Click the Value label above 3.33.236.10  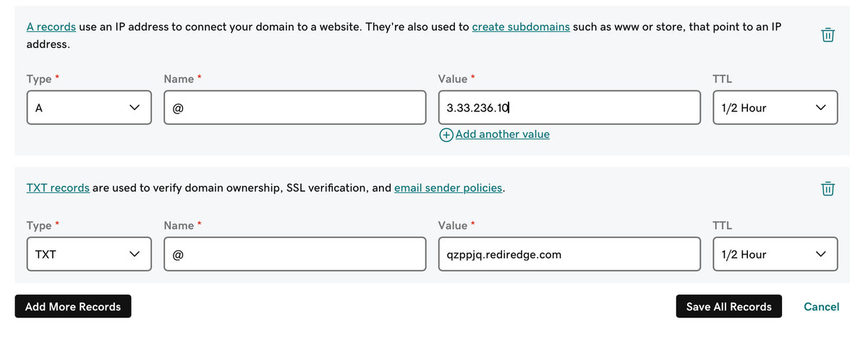point(453,79)
